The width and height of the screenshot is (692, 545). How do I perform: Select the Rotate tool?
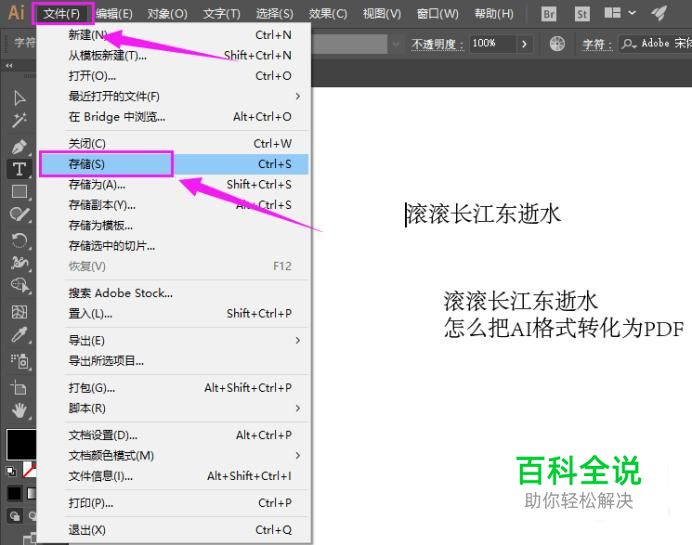point(19,241)
